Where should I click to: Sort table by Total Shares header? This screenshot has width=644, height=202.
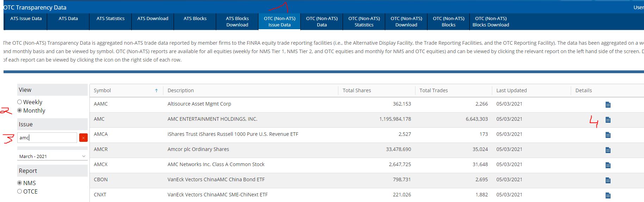357,90
